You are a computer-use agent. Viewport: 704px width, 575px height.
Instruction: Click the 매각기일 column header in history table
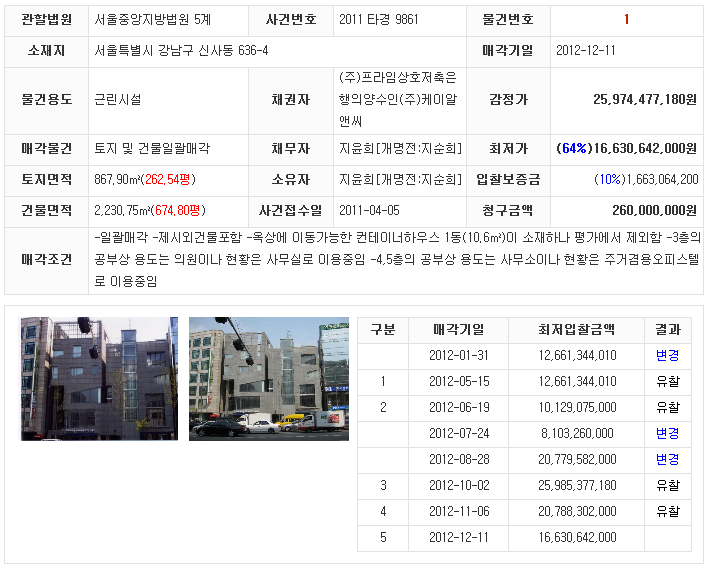[458, 329]
